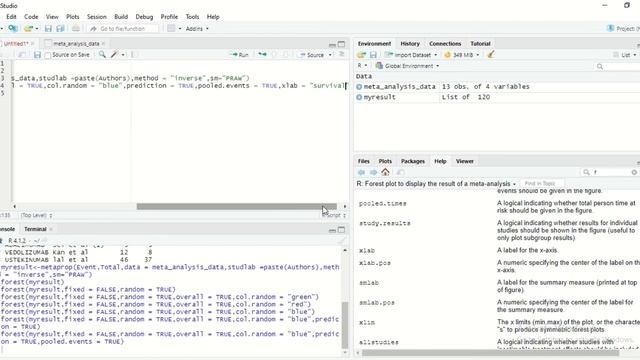The image size is (640, 360).
Task: Click the Environment search field
Action: coord(616,66)
